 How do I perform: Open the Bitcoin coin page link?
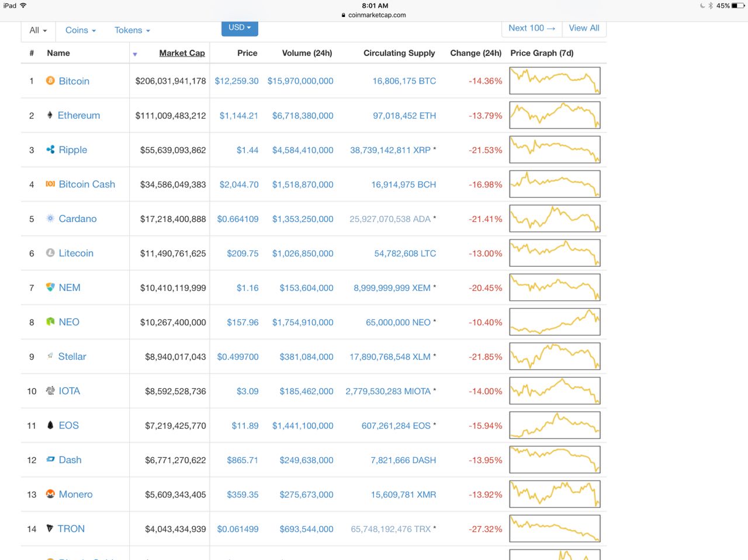click(74, 81)
